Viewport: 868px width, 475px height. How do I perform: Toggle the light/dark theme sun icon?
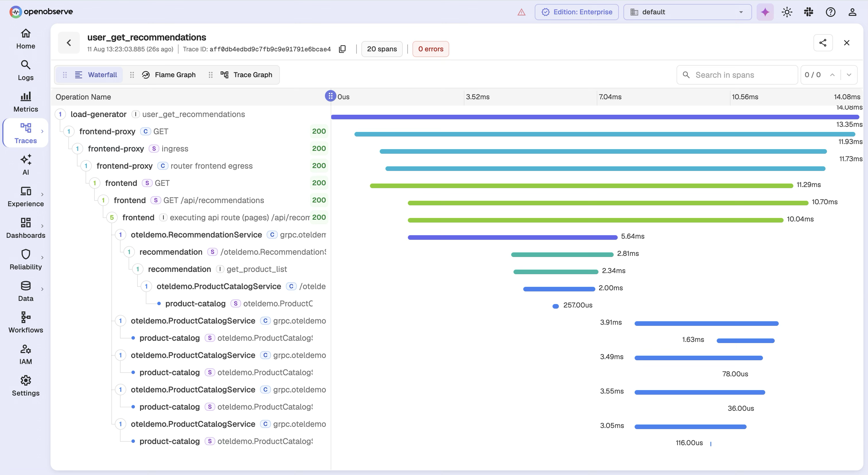787,12
